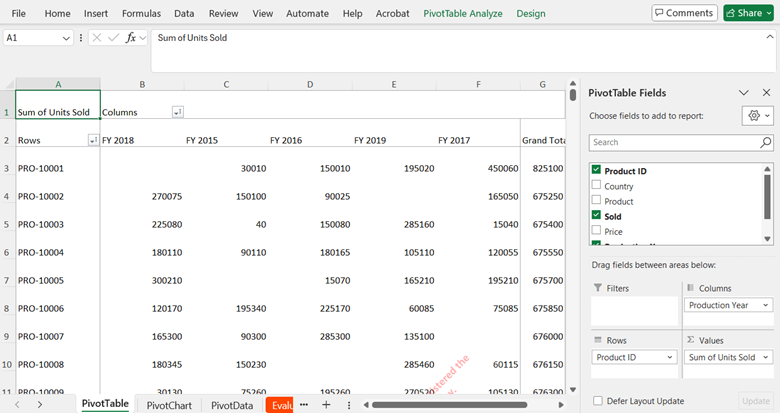780x413 pixels.
Task: Check the Price field
Action: [x=596, y=230]
